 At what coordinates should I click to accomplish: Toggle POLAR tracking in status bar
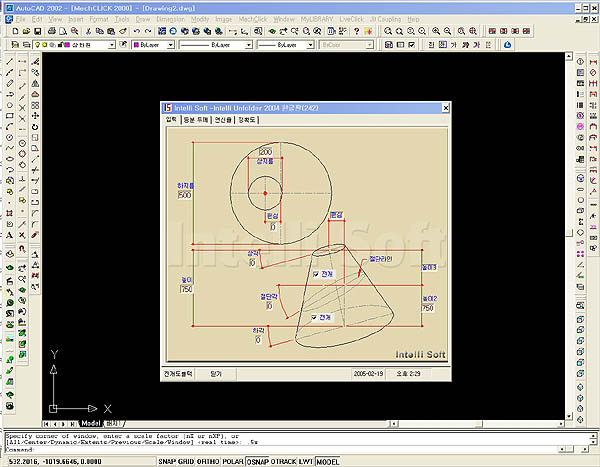233,461
